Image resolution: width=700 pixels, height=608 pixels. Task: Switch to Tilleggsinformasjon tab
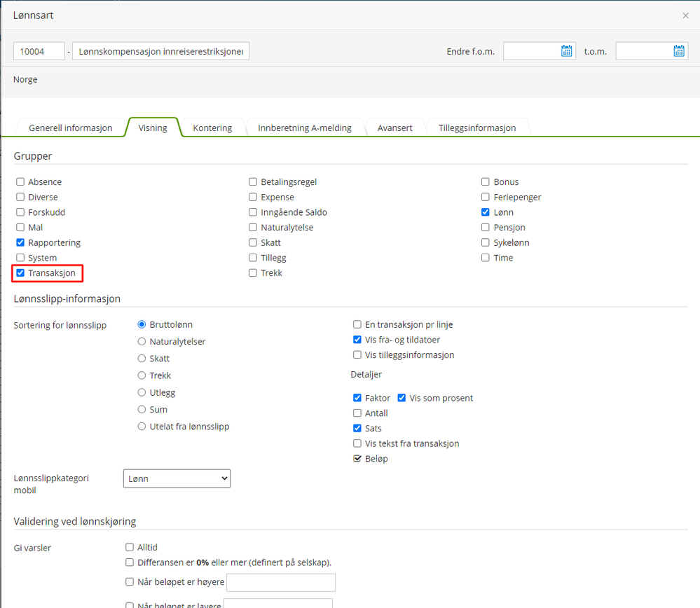pyautogui.click(x=476, y=127)
